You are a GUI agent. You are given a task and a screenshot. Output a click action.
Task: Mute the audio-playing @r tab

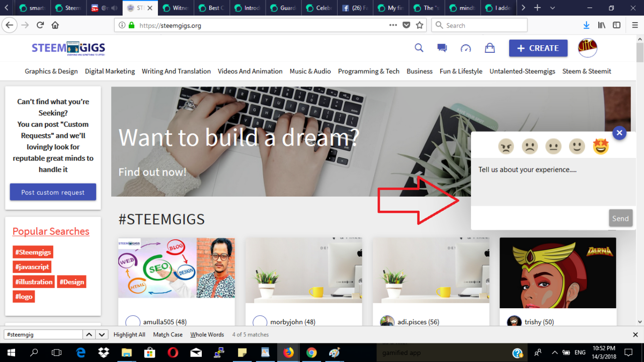115,8
